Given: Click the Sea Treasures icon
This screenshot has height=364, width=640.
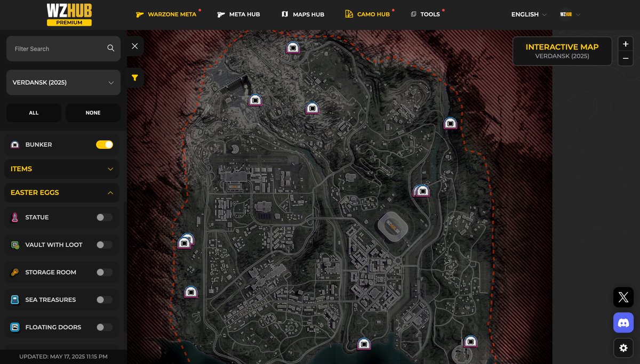Looking at the screenshot, I should (15, 300).
